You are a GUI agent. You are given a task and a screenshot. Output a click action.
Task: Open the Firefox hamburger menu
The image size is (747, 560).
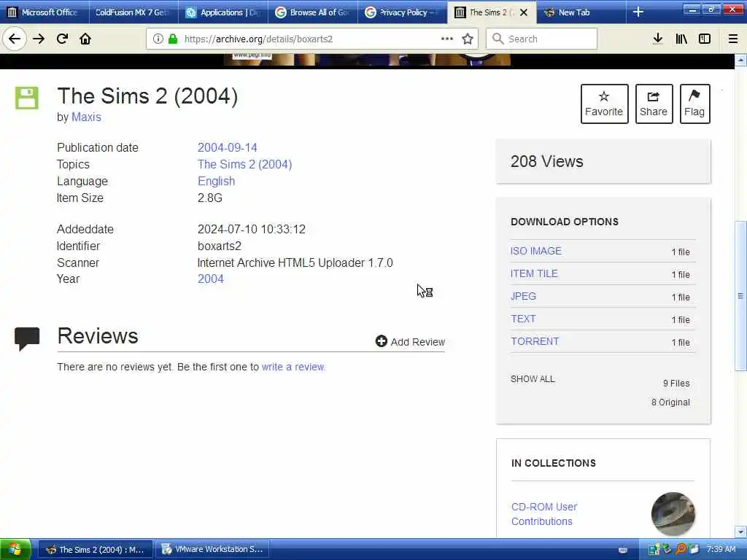[733, 39]
